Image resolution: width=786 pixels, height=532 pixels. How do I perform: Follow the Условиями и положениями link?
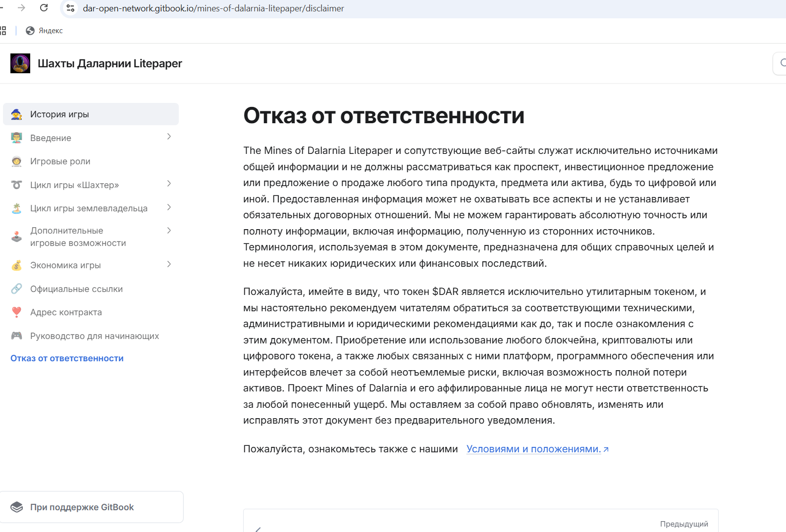tap(533, 449)
